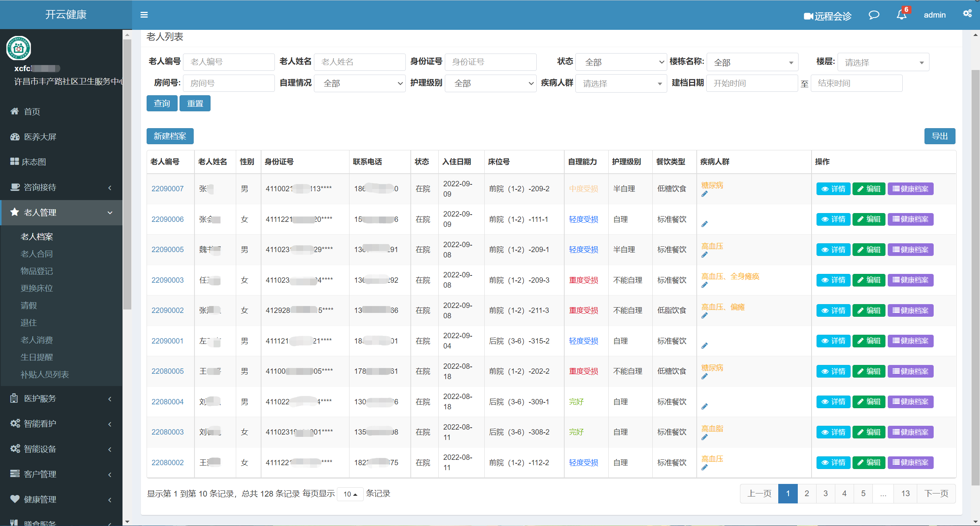Edit disease tag pencil for 22090001
The image size is (980, 526).
click(704, 346)
